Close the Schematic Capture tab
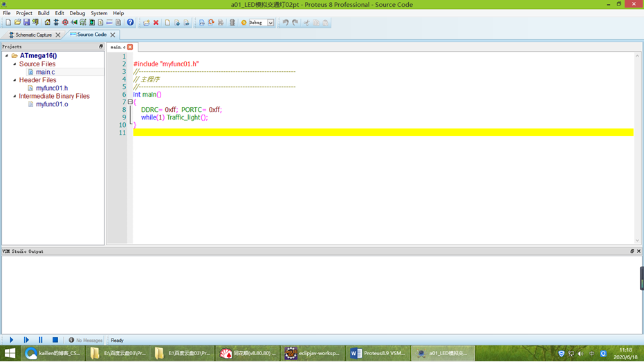 tap(58, 35)
